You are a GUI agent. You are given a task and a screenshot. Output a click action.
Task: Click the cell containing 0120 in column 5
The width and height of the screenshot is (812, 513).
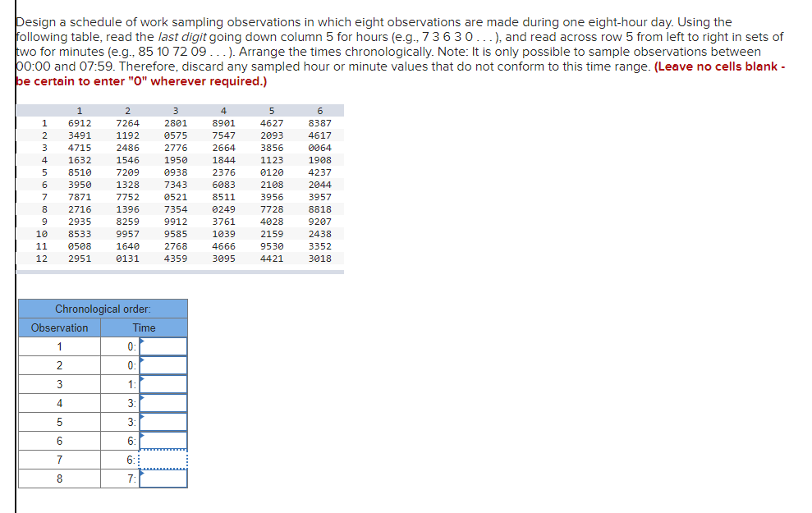tap(271, 172)
